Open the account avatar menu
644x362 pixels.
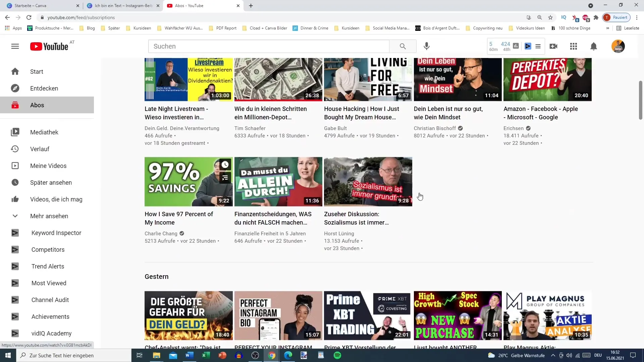click(x=618, y=46)
